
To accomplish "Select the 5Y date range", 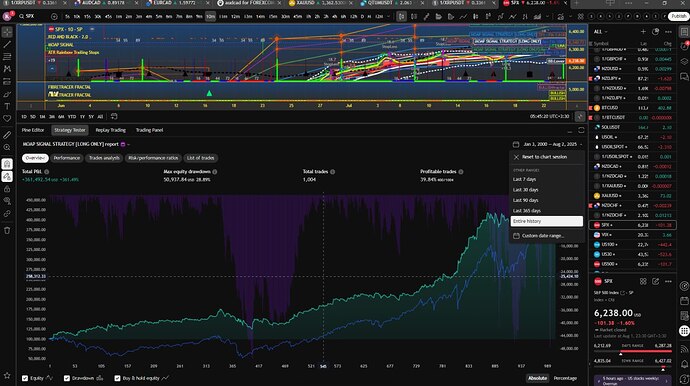I will tap(91, 117).
